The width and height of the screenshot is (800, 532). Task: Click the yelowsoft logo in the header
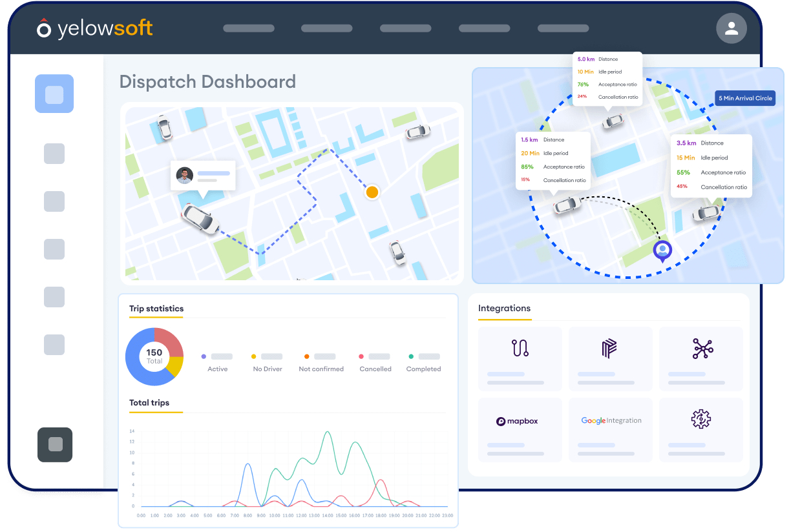point(94,28)
